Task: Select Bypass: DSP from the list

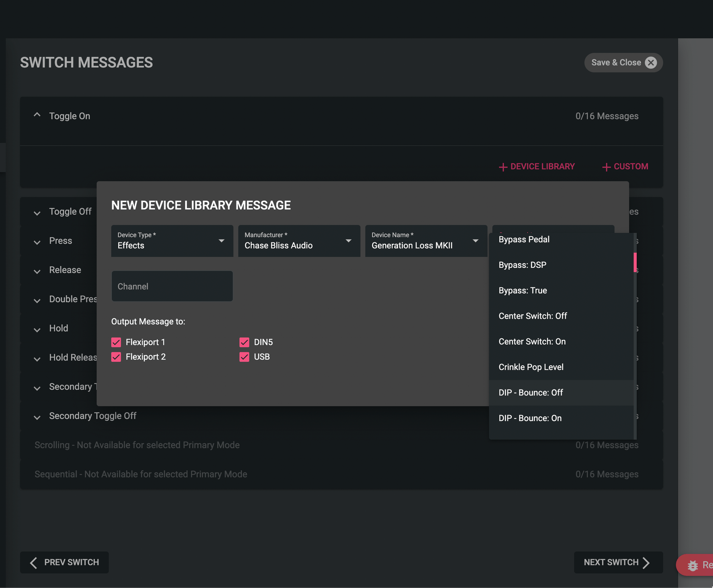Action: click(x=522, y=265)
